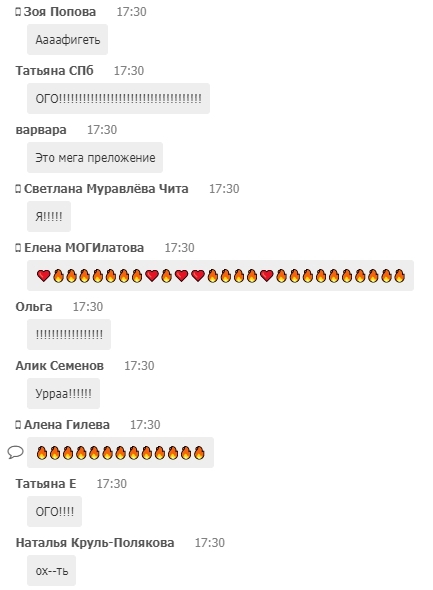
Task: Click Наталья Круль-Полякова's name
Action: click(x=95, y=543)
